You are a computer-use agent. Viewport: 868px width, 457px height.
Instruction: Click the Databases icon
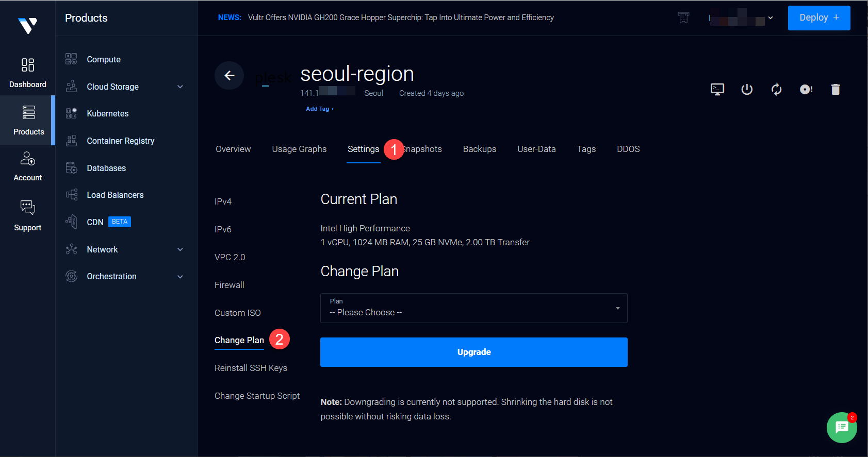click(71, 168)
